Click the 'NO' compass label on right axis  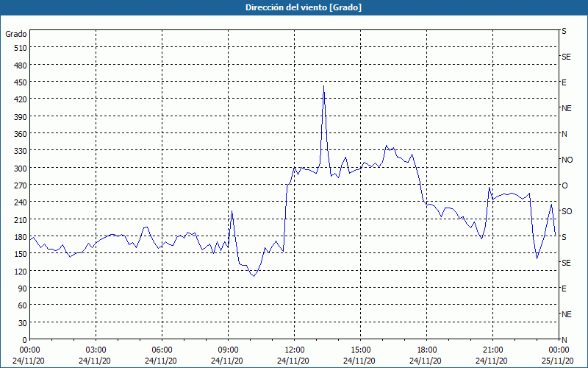point(567,160)
